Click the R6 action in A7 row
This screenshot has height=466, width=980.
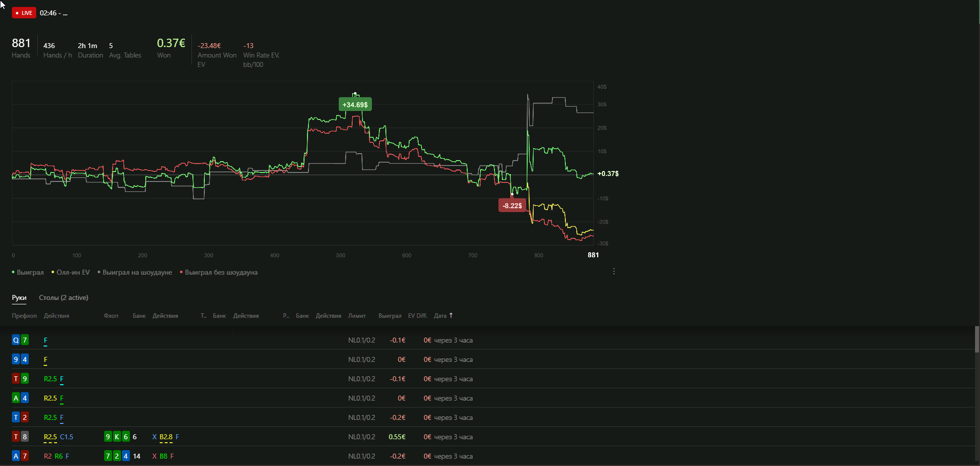click(59, 456)
